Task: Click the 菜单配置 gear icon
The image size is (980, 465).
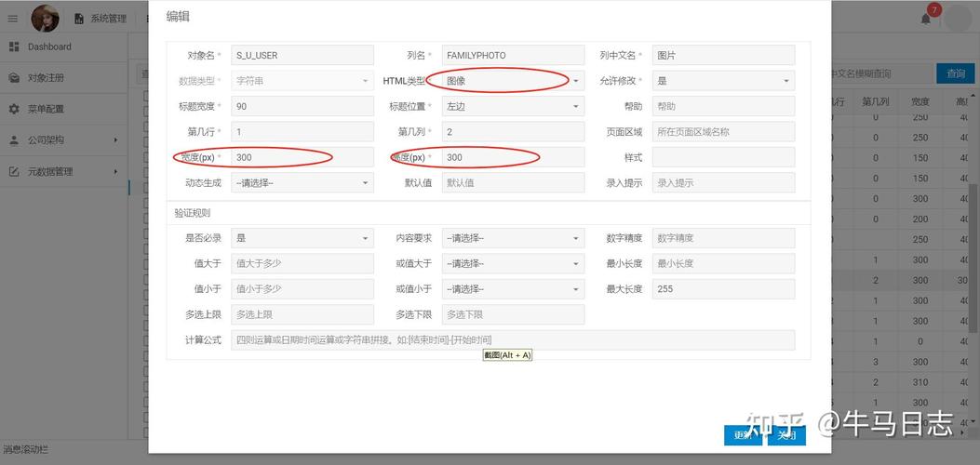Action: point(14,109)
